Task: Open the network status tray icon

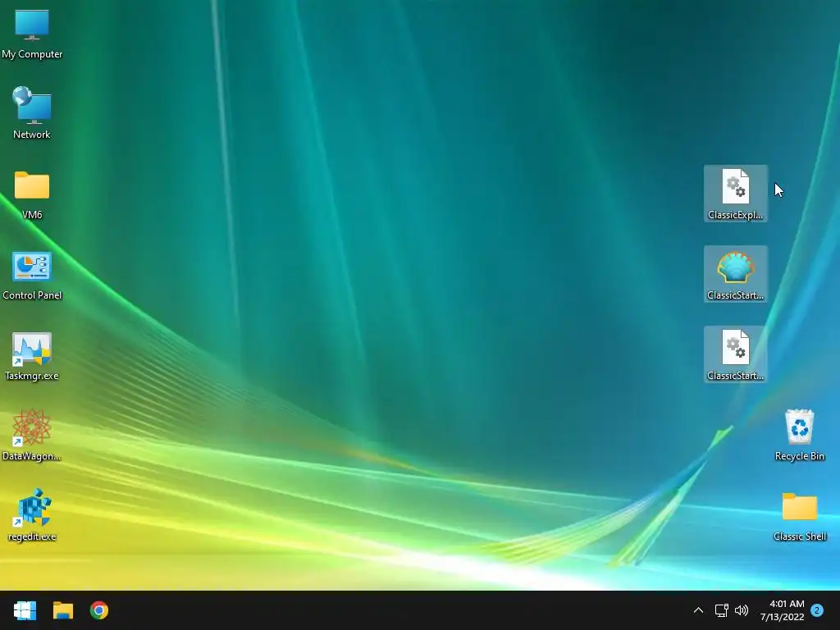Action: [x=722, y=610]
